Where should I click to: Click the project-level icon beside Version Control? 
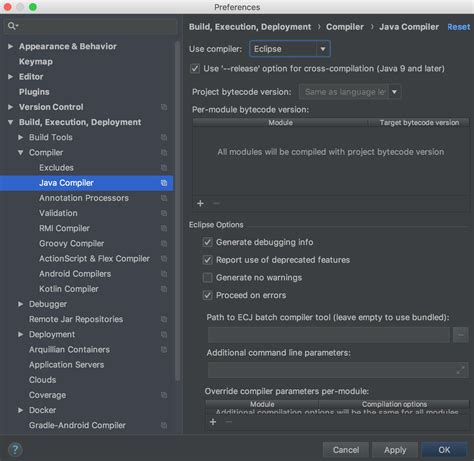click(164, 107)
